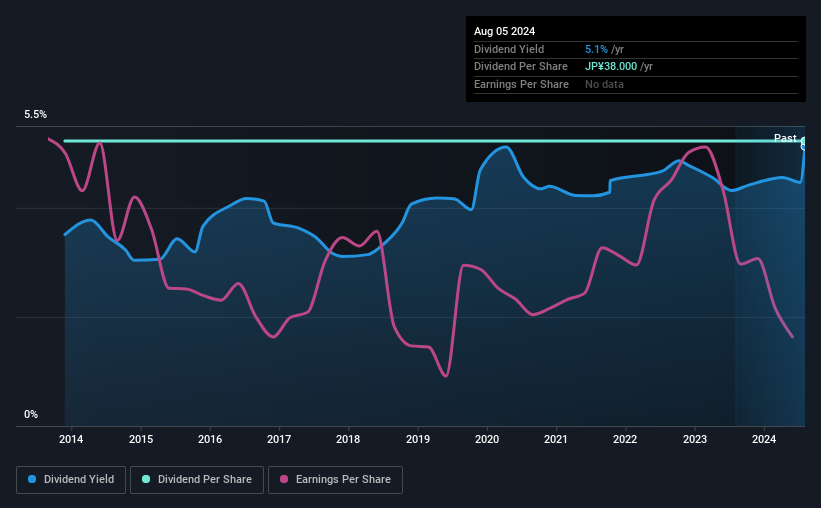Click the teal Dividend Per Share legend dot
821x508 pixels.
[146, 479]
